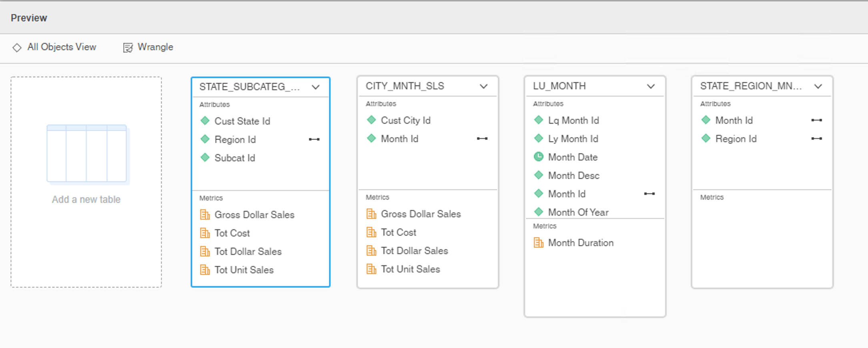Click the Gross Dollar Sales metric icon in STATE_SUBCATEG
Screen dimensions: 868x348
[205, 214]
